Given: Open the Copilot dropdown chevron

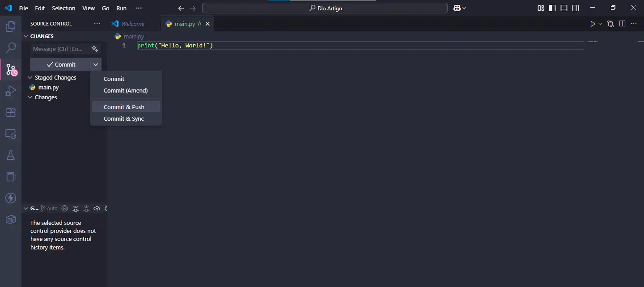Looking at the screenshot, I should coord(464,8).
